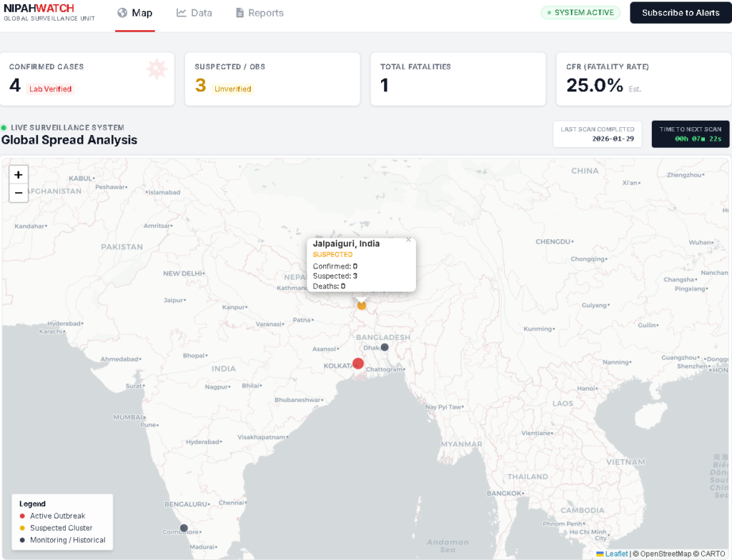Click the System Active status badge
The height and width of the screenshot is (560, 732).
[580, 13]
